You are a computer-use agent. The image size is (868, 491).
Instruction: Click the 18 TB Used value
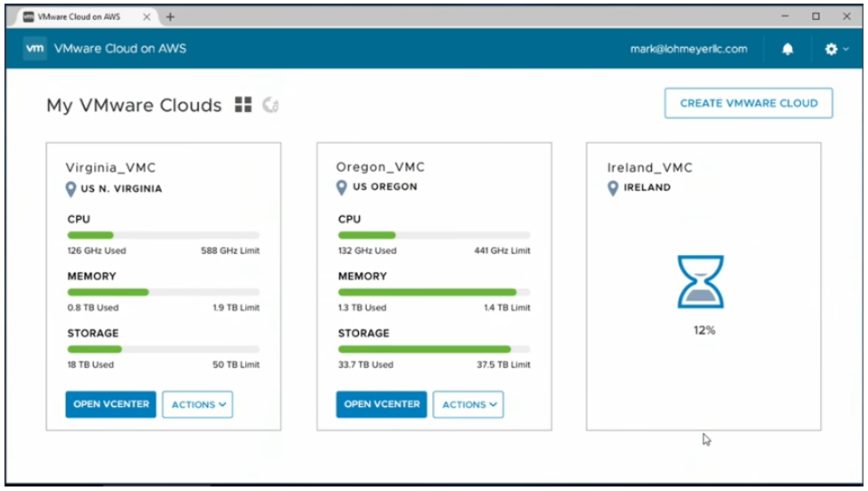click(x=90, y=364)
